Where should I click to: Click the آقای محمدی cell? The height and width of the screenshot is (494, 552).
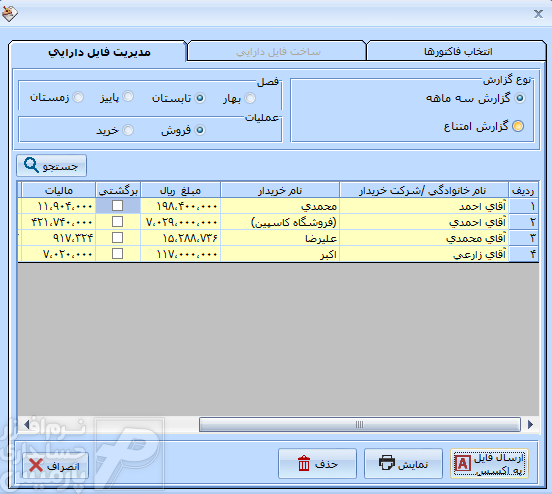pyautogui.click(x=424, y=238)
